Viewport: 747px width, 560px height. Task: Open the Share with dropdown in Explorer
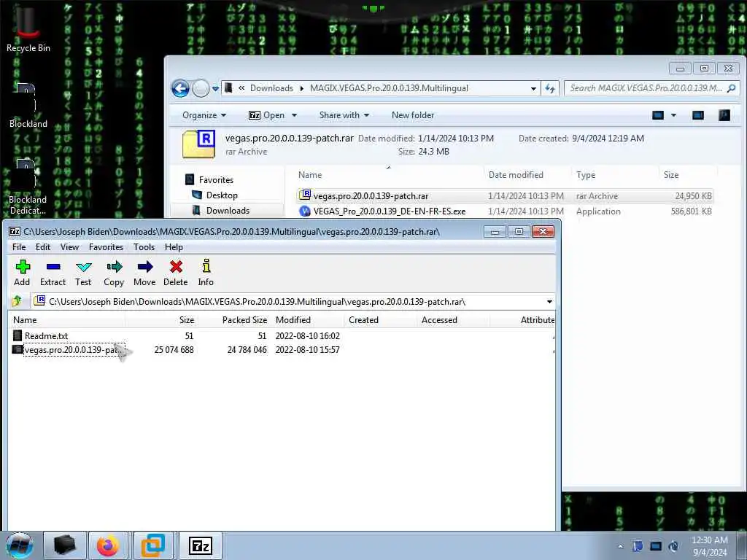pos(344,115)
